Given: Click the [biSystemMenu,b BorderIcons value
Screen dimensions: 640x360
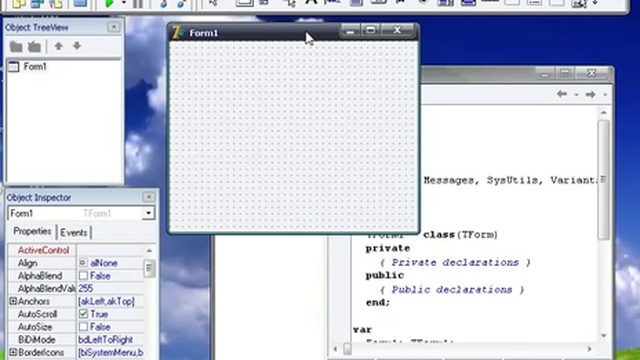Looking at the screenshot, I should pyautogui.click(x=110, y=352).
